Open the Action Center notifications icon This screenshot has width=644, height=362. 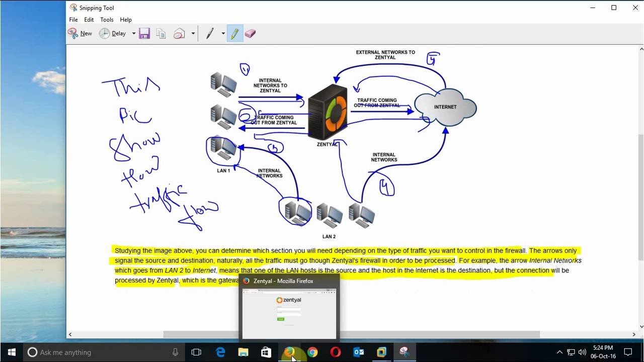click(628, 352)
